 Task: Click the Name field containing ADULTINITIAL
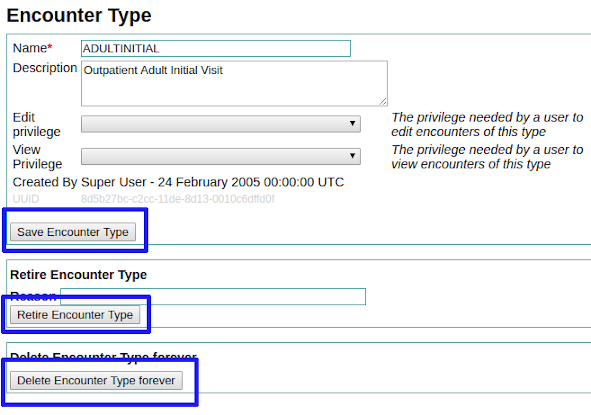click(x=216, y=49)
